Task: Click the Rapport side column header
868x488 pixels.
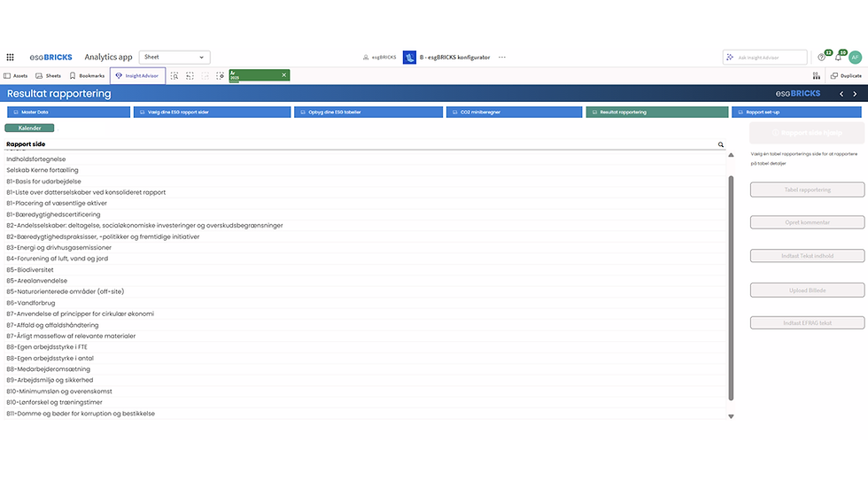Action: [x=26, y=143]
